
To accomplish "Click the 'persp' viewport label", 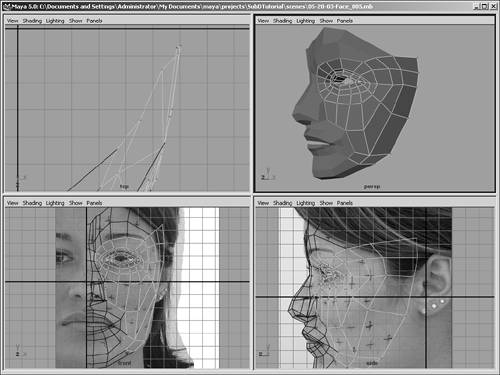I will [x=371, y=187].
